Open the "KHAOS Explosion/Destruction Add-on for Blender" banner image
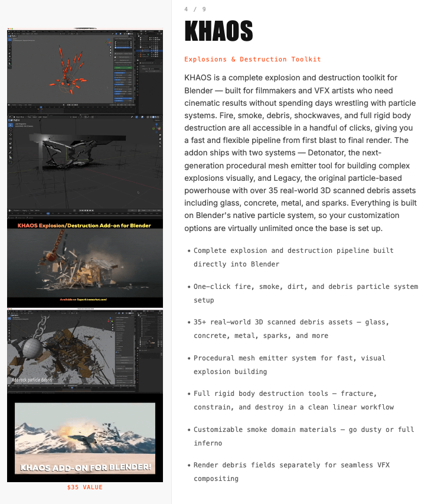The image size is (431, 504). coord(85,263)
